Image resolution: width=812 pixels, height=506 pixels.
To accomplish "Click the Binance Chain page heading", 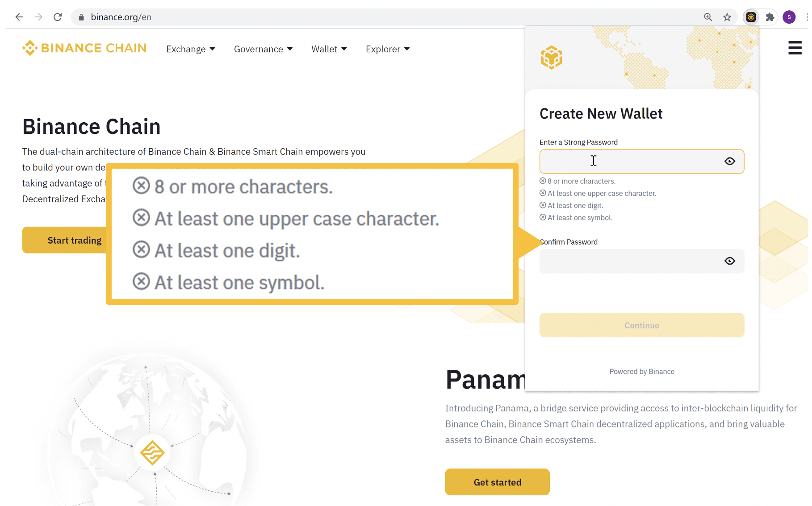I will [x=92, y=126].
